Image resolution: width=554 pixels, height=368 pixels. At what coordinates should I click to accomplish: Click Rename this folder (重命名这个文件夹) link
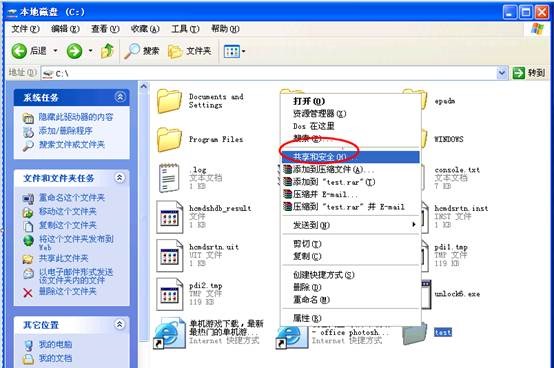point(72,197)
